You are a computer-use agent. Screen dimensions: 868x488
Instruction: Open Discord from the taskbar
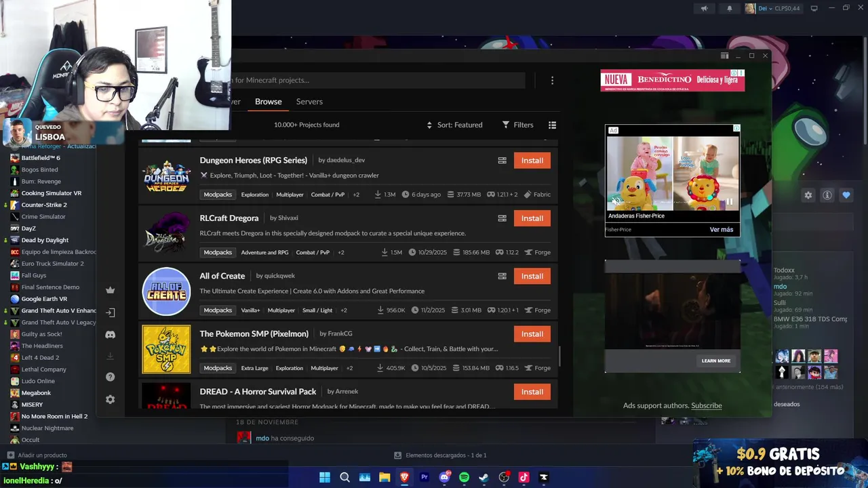coord(444,477)
